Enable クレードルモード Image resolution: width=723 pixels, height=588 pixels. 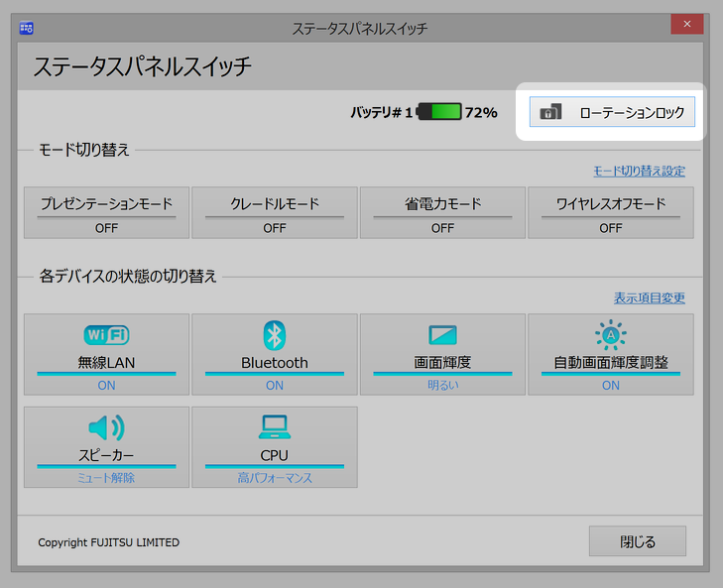[274, 213]
